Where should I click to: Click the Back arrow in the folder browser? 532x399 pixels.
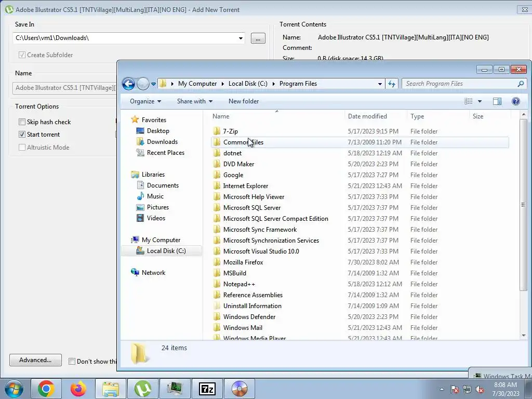128,84
